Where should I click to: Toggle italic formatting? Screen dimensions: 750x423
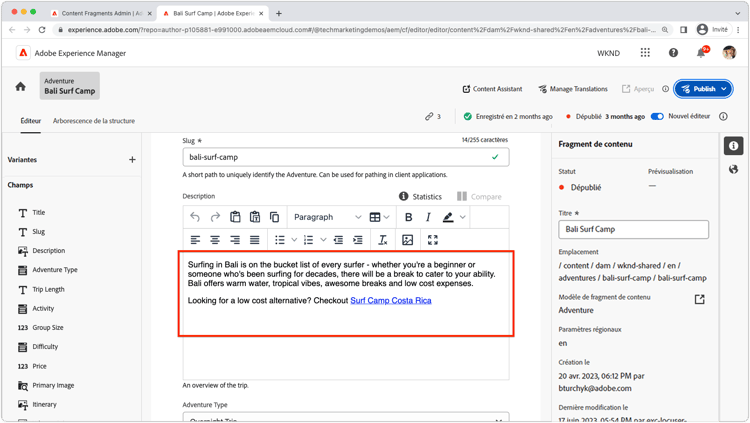click(x=428, y=217)
